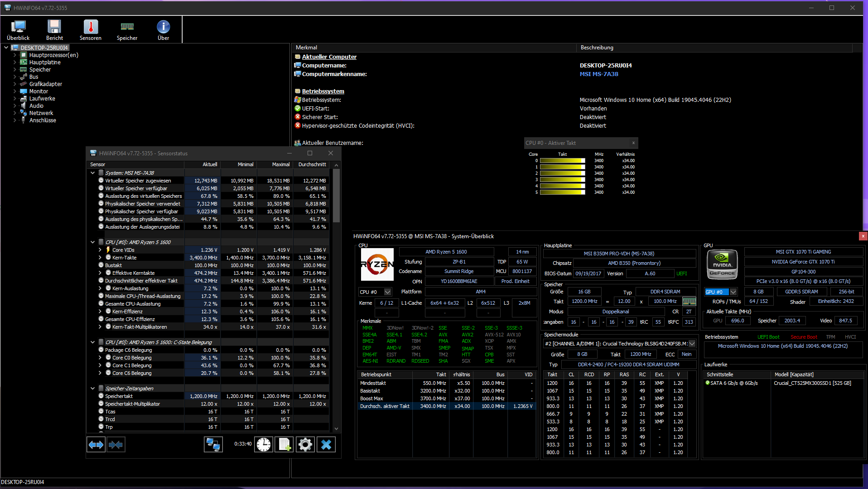Click the Boost Max operating point row
Viewport: 868px width, 489px height.
pos(447,398)
